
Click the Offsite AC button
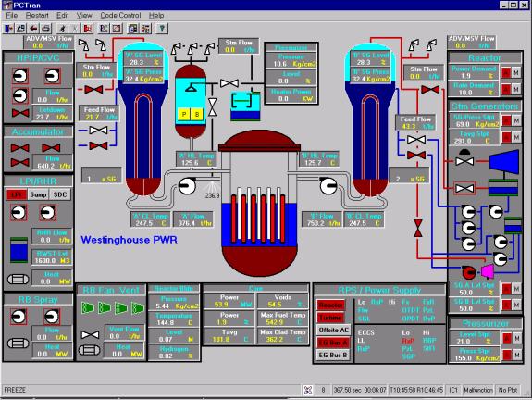(x=333, y=330)
